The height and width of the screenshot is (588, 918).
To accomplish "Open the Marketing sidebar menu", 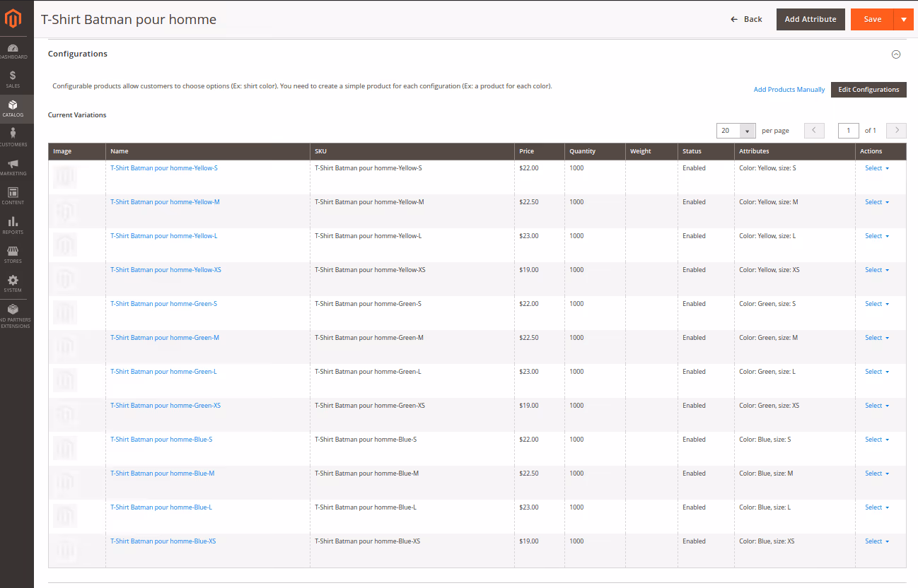I will click(x=13, y=167).
